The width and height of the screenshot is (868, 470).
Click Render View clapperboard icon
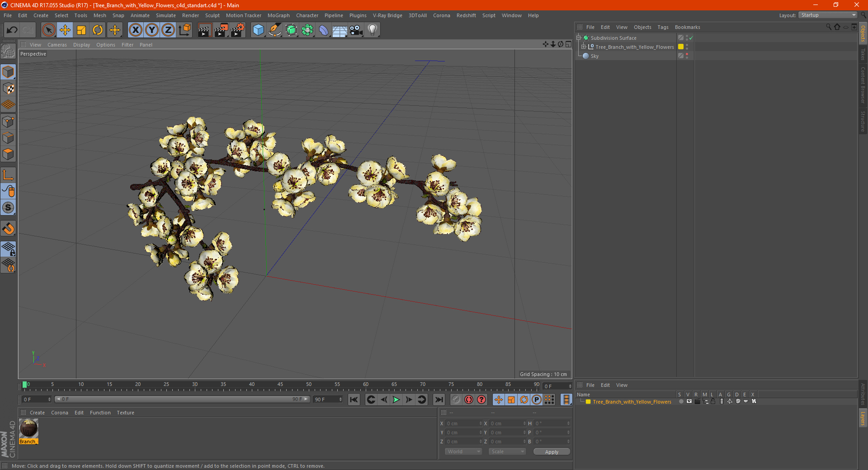pyautogui.click(x=204, y=30)
